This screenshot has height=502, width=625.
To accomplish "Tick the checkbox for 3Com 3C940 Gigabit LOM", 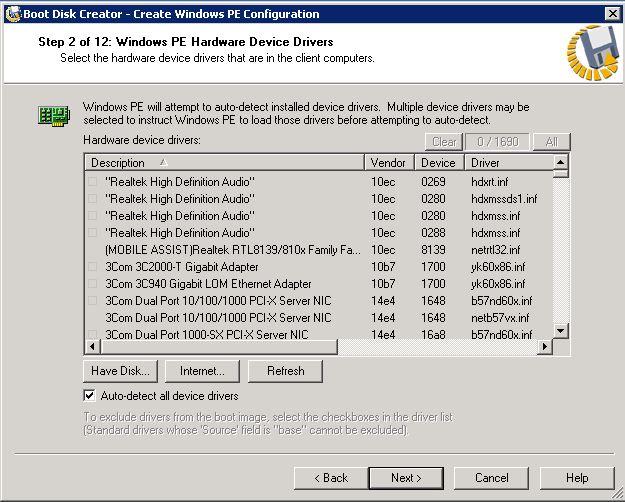I will (94, 284).
